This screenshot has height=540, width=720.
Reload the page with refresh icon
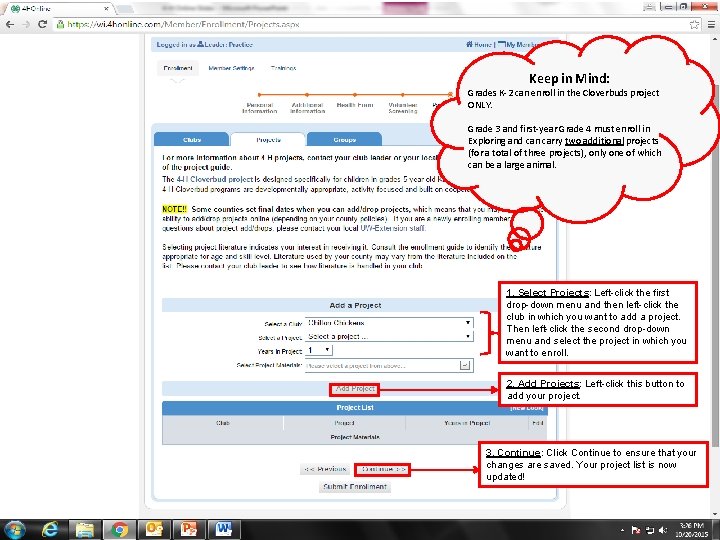42,24
